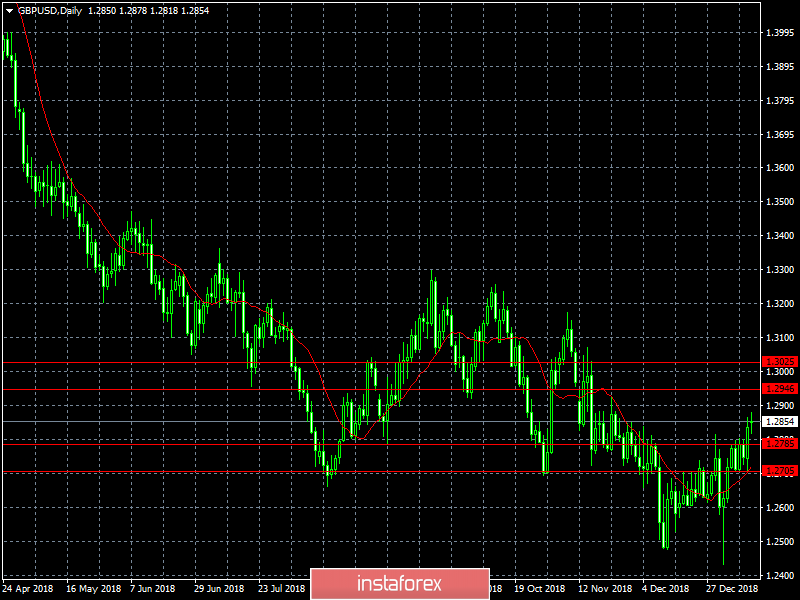Select the 1.3025 red price label
800x600 pixels.
(x=780, y=362)
